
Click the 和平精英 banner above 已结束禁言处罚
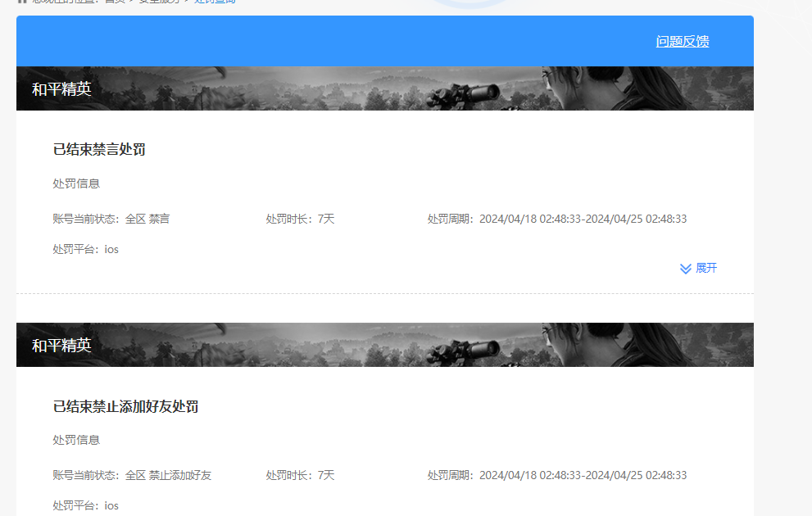point(385,88)
